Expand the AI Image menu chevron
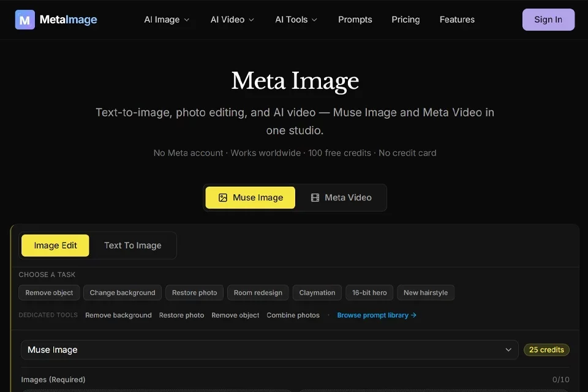 187,20
